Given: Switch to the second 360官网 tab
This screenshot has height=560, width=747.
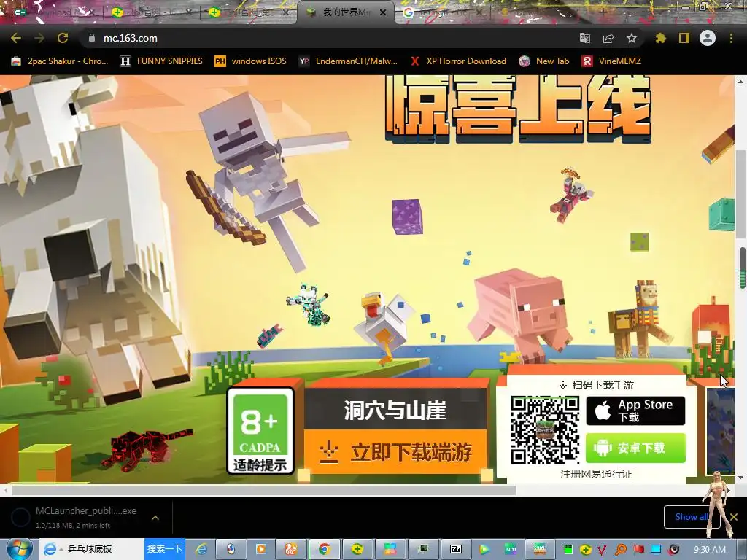Looking at the screenshot, I should point(250,13).
